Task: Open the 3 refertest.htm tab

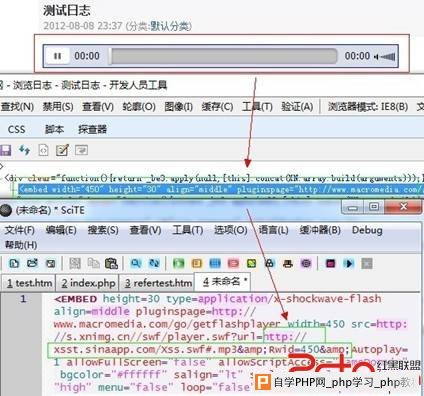Action: (x=158, y=283)
